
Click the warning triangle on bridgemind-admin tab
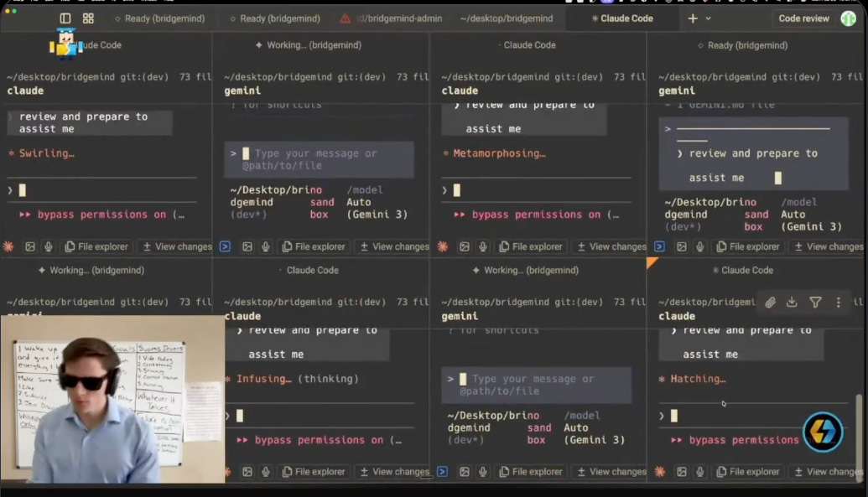pyautogui.click(x=345, y=18)
